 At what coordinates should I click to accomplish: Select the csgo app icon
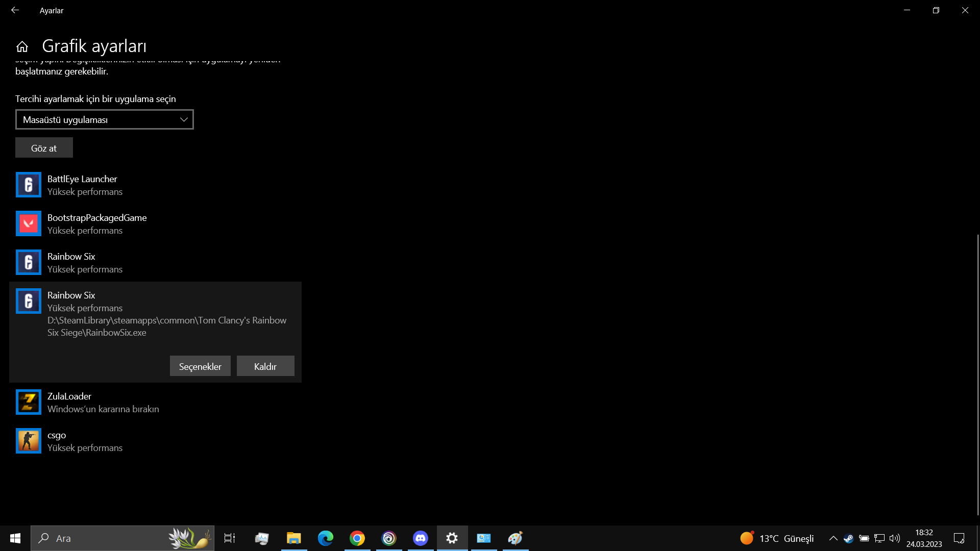tap(29, 441)
